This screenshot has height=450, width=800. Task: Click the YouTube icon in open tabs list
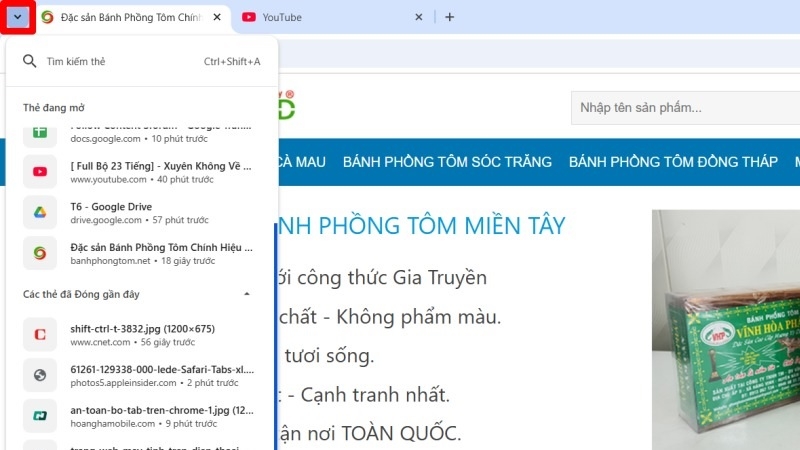click(40, 172)
